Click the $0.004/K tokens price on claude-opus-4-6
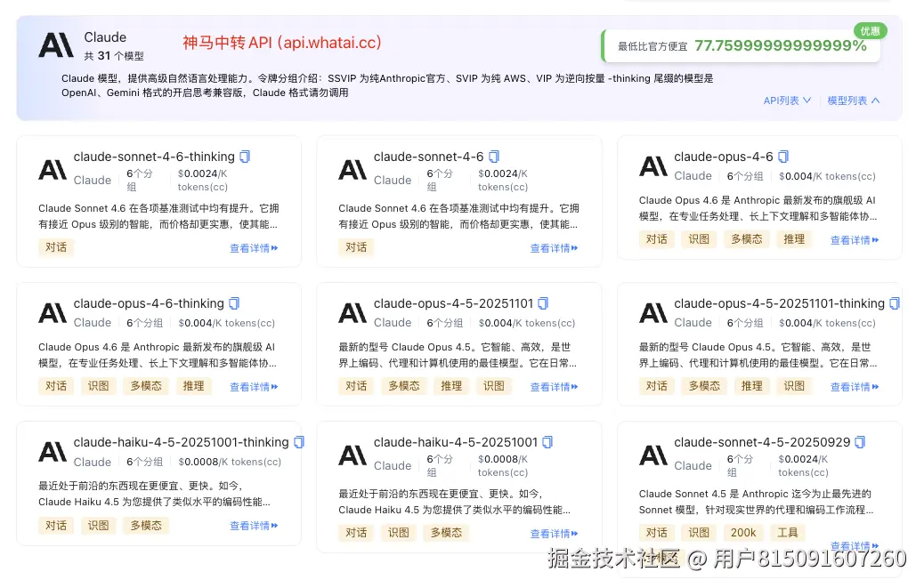The width and height of the screenshot is (924, 588). pyautogui.click(x=827, y=176)
